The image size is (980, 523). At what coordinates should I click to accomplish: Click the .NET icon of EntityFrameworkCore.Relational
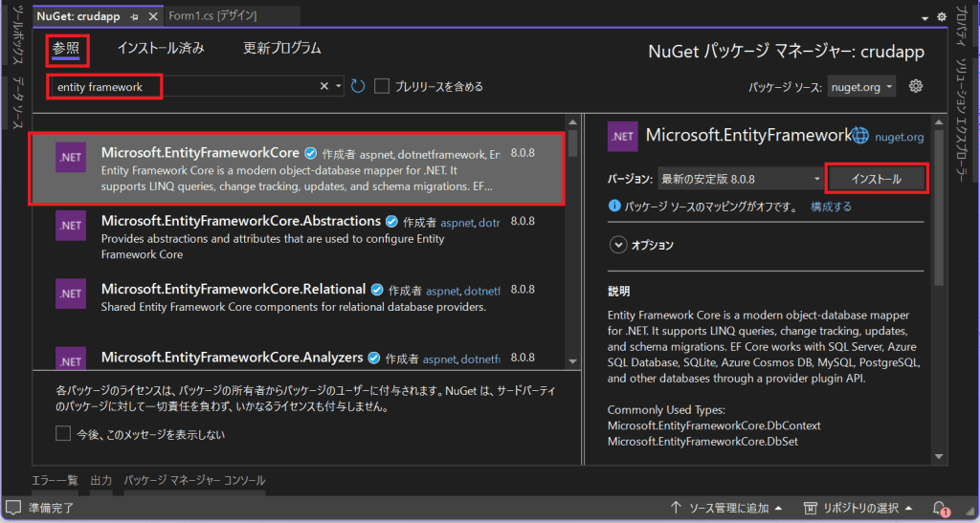pos(72,294)
